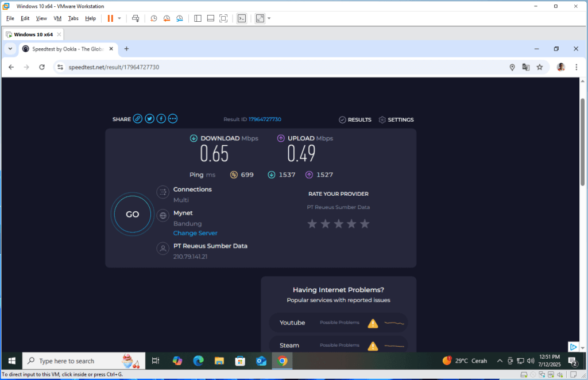This screenshot has width=588, height=380.
Task: Expand VMware power options dropdown arrow
Action: point(119,18)
